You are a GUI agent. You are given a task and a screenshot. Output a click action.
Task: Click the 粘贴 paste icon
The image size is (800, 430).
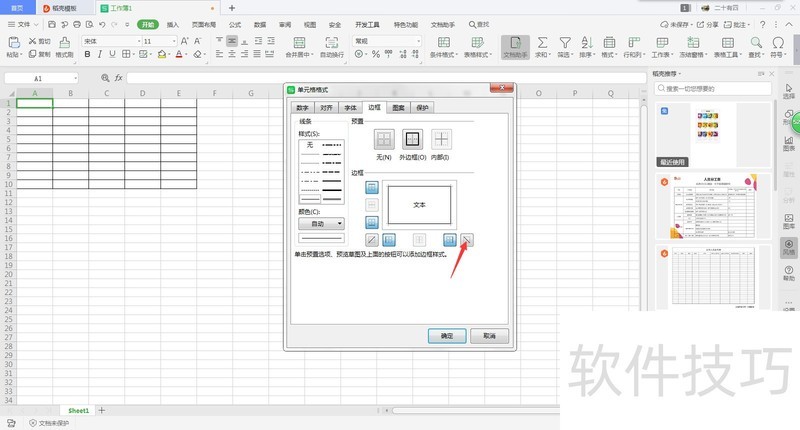14,43
